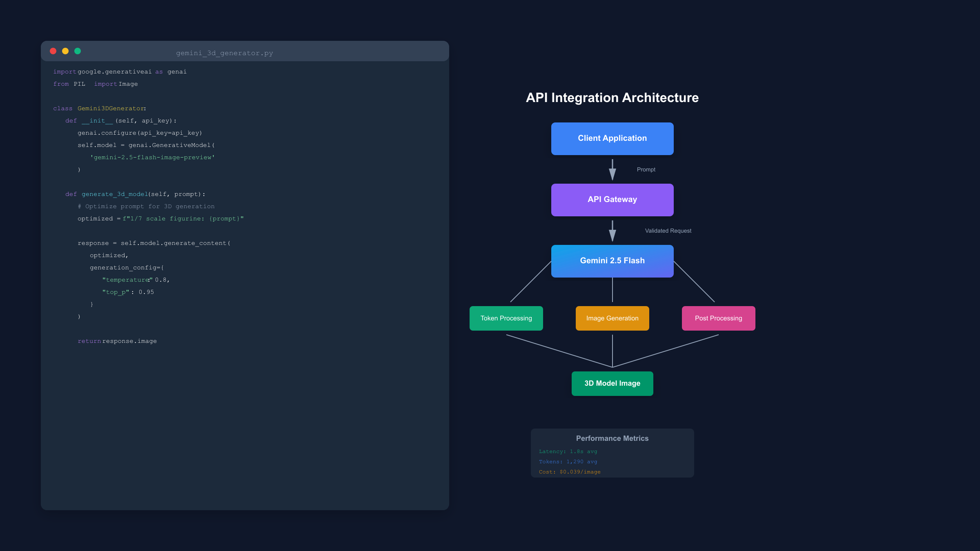Select the Post Processing node
The width and height of the screenshot is (980, 551).
(x=719, y=318)
